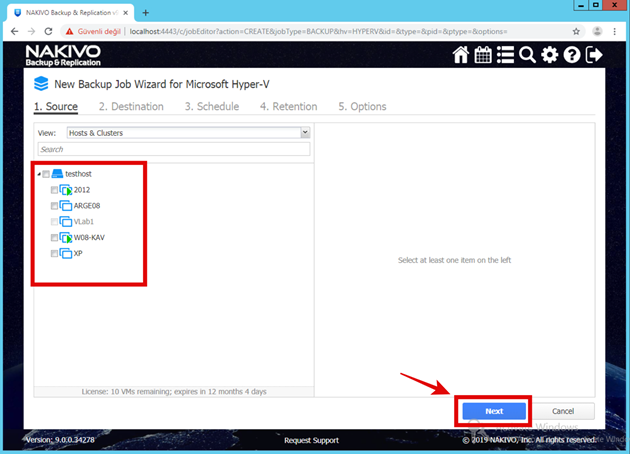Open the help question mark icon

tap(571, 55)
